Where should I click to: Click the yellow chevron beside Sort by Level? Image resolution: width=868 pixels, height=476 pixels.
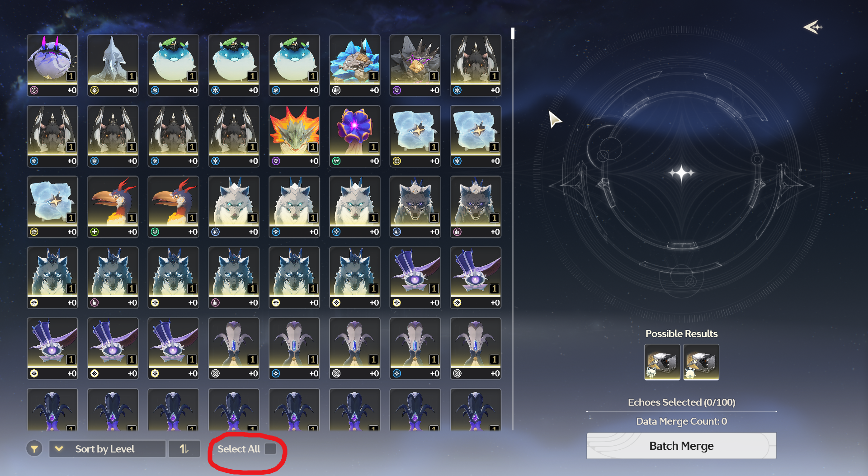point(59,449)
